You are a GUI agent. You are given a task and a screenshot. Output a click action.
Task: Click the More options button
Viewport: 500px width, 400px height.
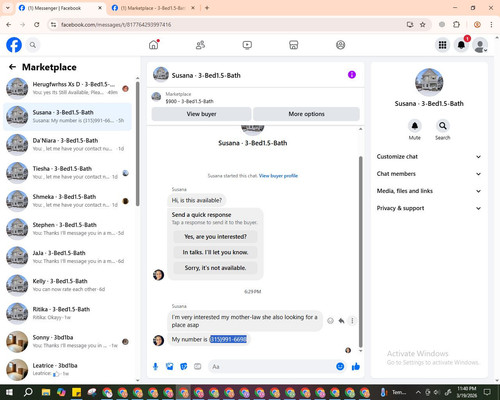point(306,114)
